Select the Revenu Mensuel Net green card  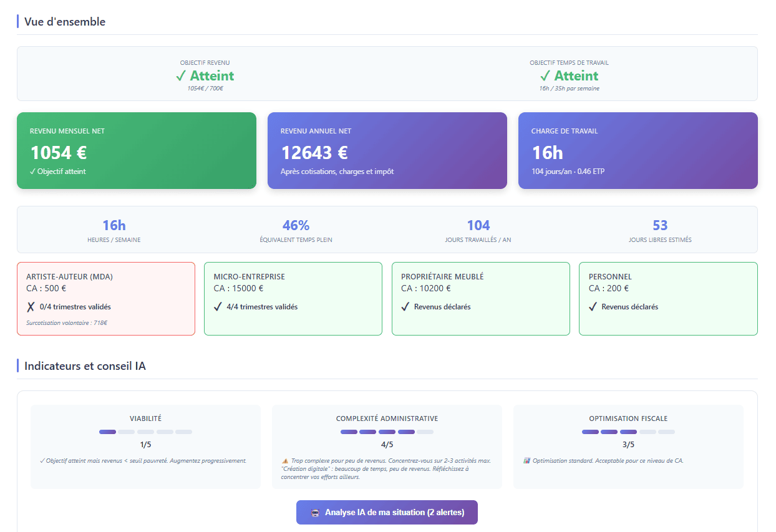point(136,150)
